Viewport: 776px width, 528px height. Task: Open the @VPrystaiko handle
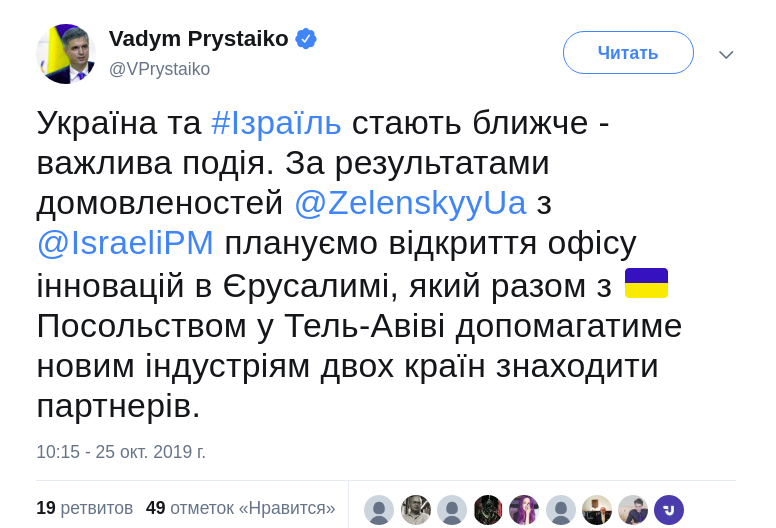pyautogui.click(x=159, y=69)
